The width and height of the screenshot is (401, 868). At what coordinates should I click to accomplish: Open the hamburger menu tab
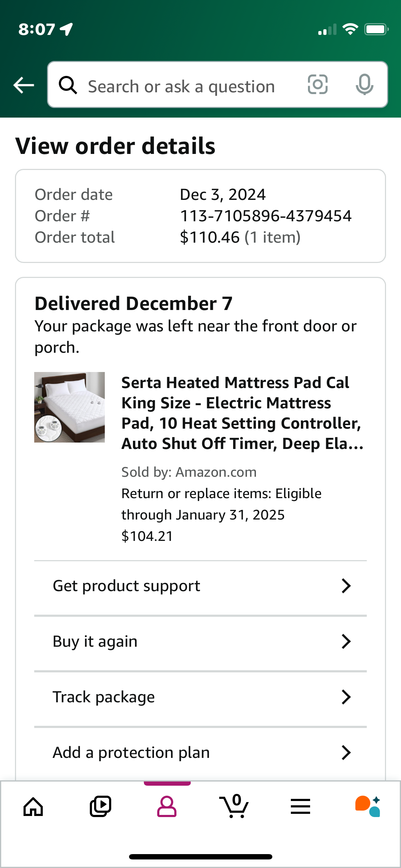(x=300, y=806)
